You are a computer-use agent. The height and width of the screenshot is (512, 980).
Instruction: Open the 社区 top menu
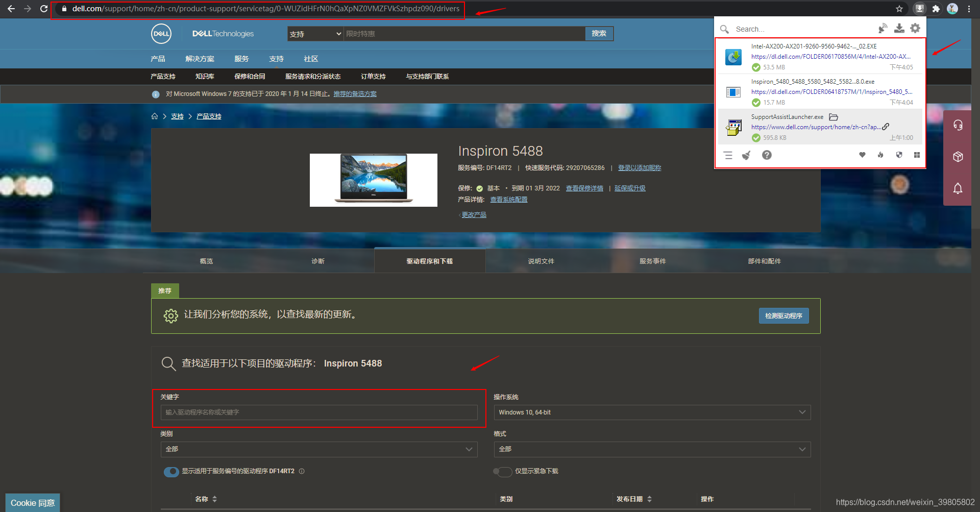point(311,59)
